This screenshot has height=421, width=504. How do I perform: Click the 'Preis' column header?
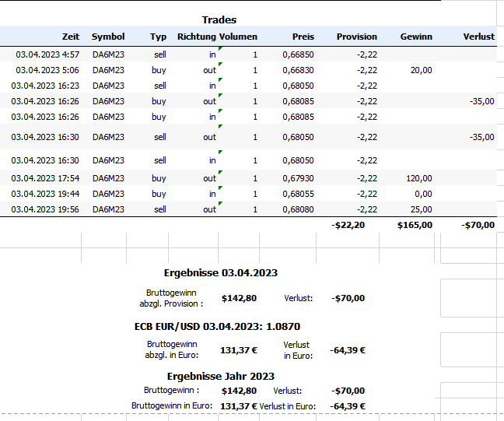click(303, 37)
